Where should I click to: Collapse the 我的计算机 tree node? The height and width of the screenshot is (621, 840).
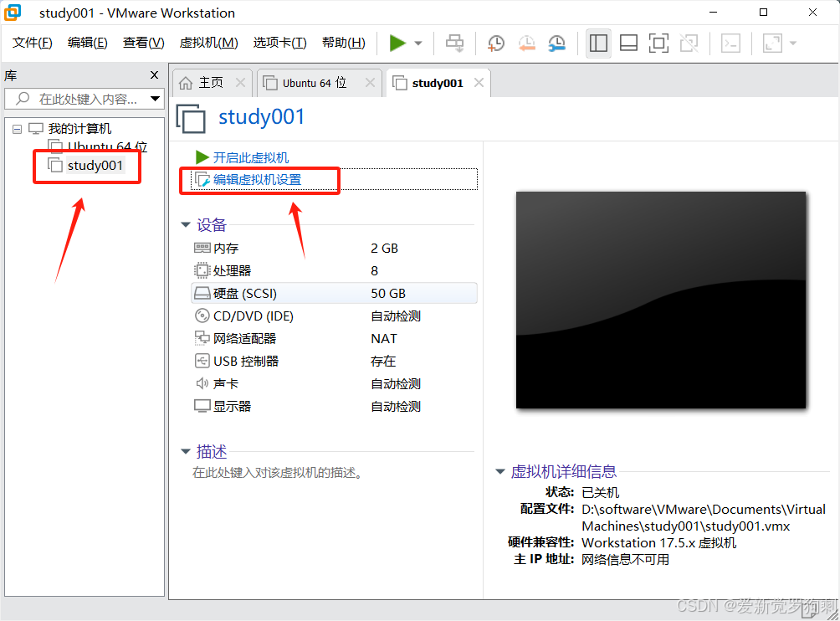tap(17, 129)
